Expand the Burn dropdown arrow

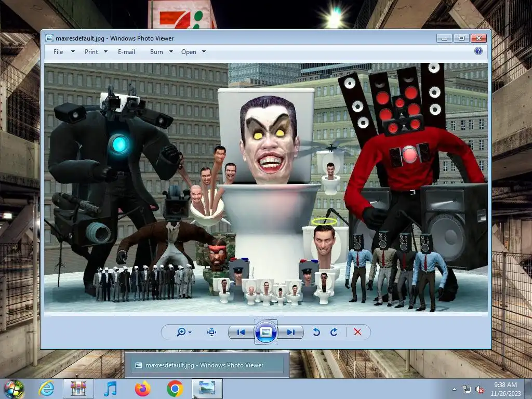click(171, 51)
